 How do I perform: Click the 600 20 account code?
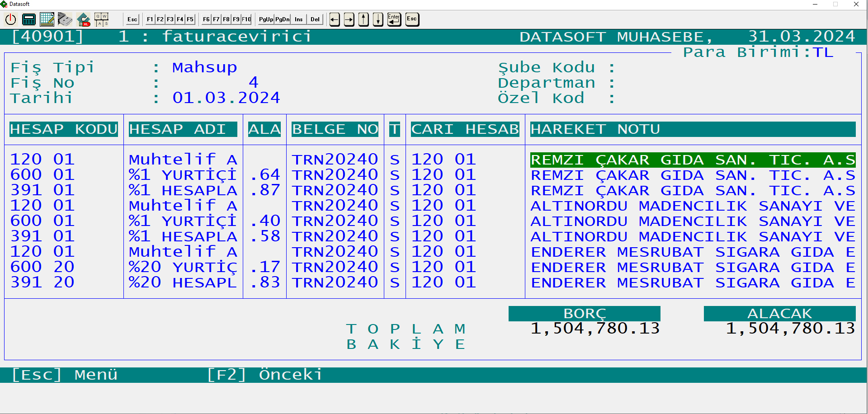42,267
